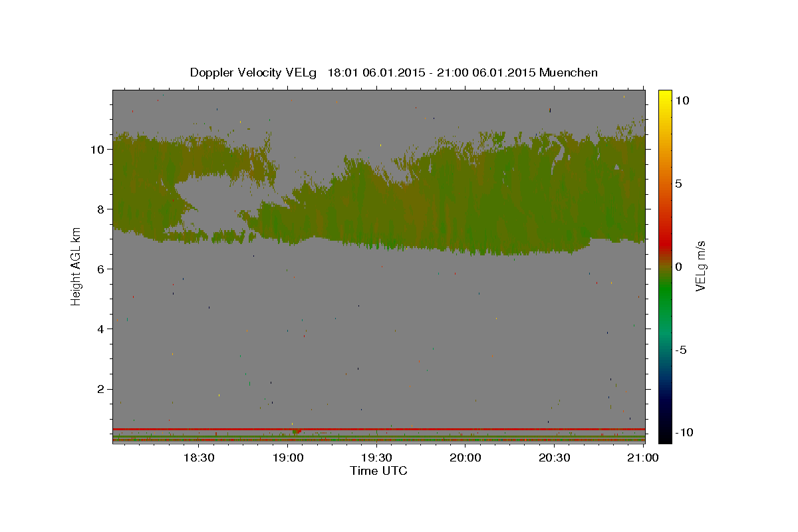798x532 pixels.
Task: Click the 20:00 time axis tick label
Action: (465, 458)
